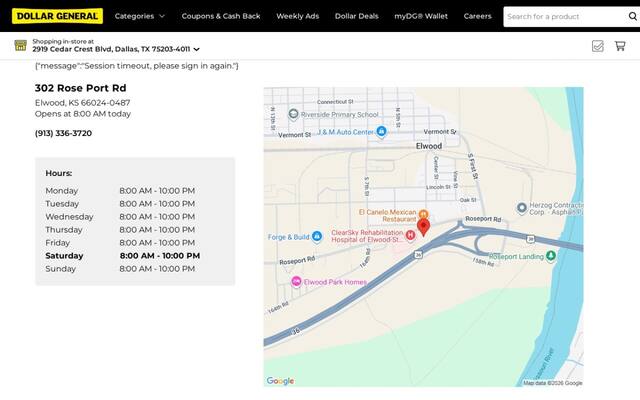Click the Search for a product field
This screenshot has width=640, height=400.
click(x=565, y=16)
